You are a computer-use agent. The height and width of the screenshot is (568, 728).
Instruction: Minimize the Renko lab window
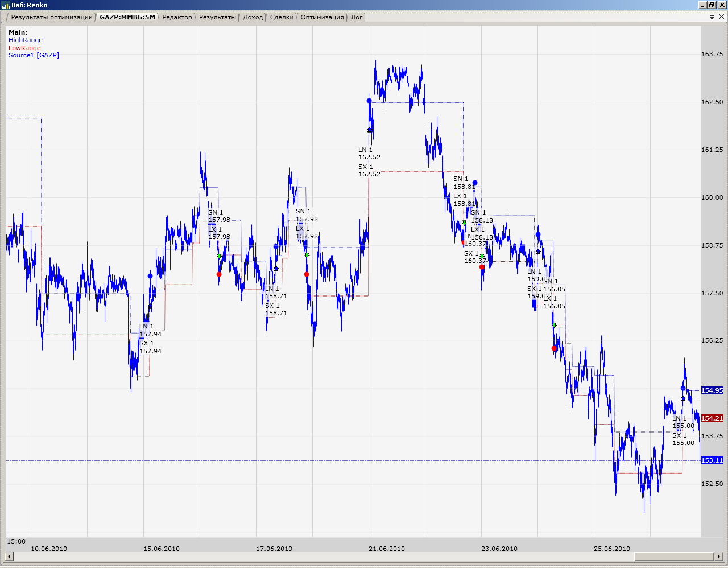click(x=703, y=5)
